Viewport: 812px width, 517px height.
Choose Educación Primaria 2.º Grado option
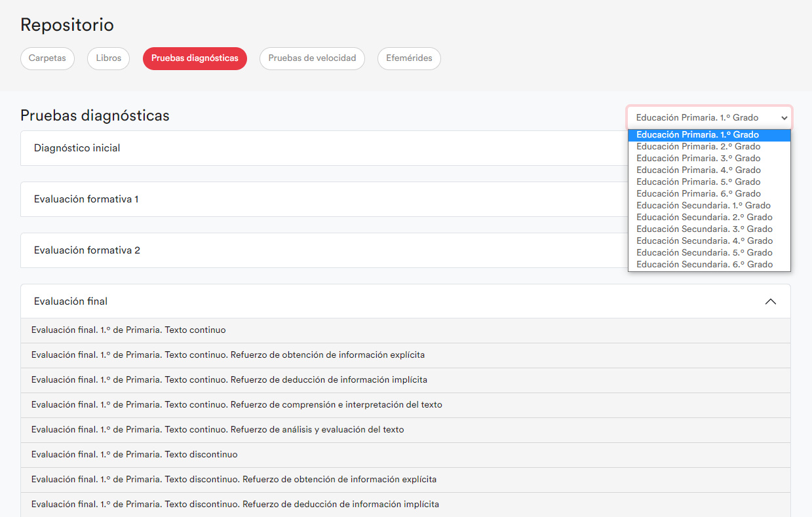point(698,147)
